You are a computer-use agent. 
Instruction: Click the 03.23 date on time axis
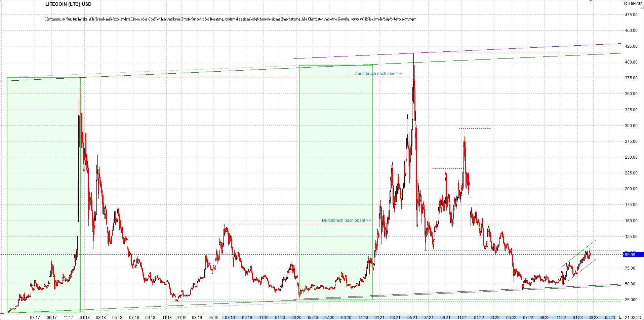click(x=593, y=317)
